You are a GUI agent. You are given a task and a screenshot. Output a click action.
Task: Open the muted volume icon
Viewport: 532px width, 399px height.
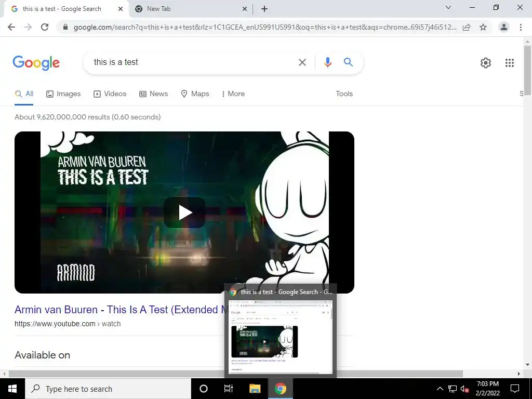coord(464,389)
